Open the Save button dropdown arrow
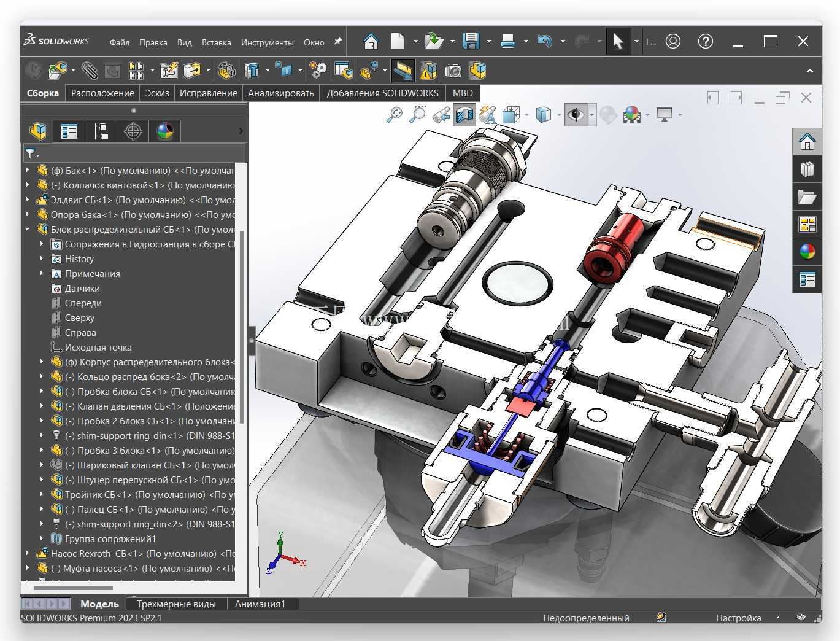This screenshot has height=641, width=840. 489,41
